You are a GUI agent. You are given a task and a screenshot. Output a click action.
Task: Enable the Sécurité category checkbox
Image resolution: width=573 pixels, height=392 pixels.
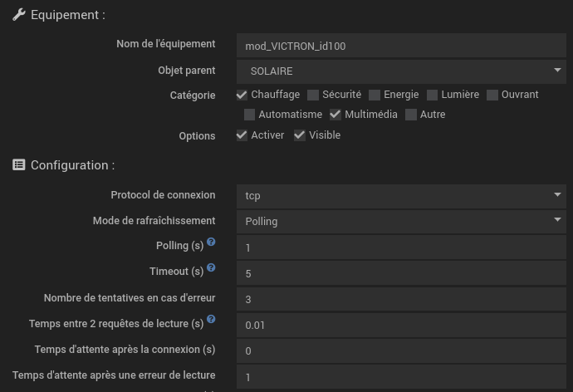coord(313,96)
